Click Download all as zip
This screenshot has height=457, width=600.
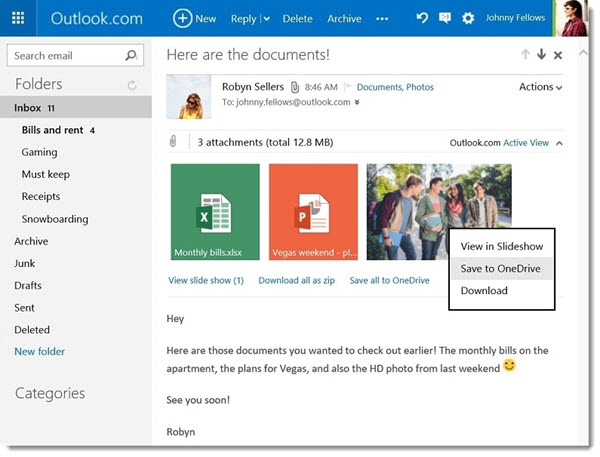[x=297, y=280]
